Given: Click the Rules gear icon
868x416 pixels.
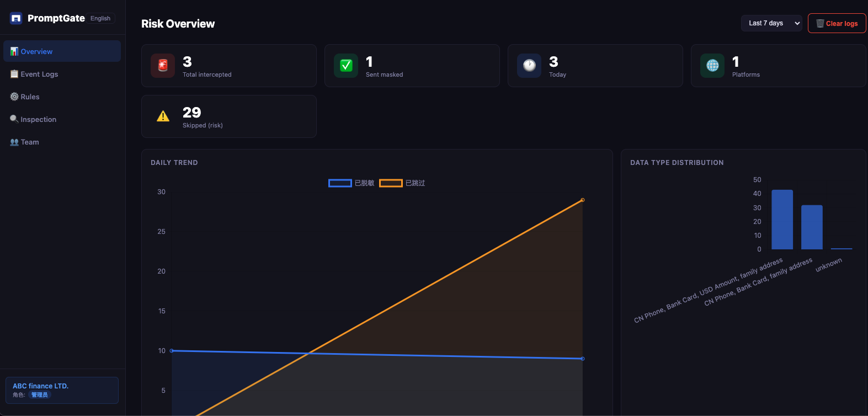Looking at the screenshot, I should tap(14, 97).
